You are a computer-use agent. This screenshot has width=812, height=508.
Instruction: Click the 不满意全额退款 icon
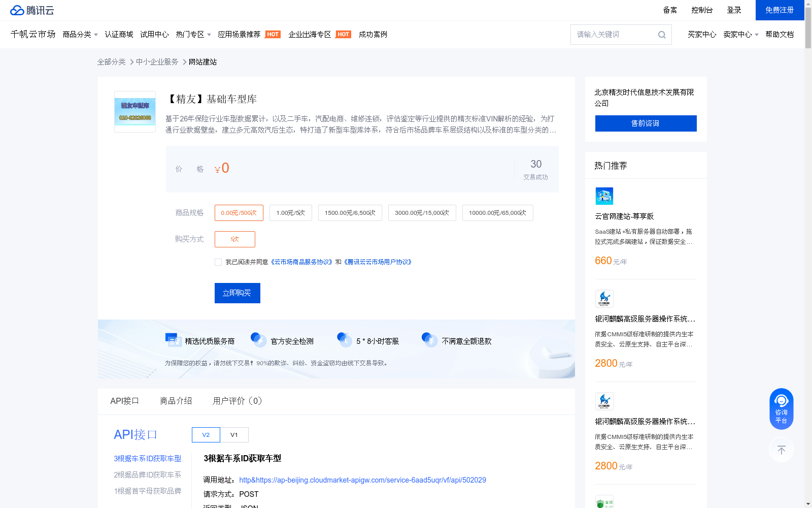pyautogui.click(x=430, y=340)
